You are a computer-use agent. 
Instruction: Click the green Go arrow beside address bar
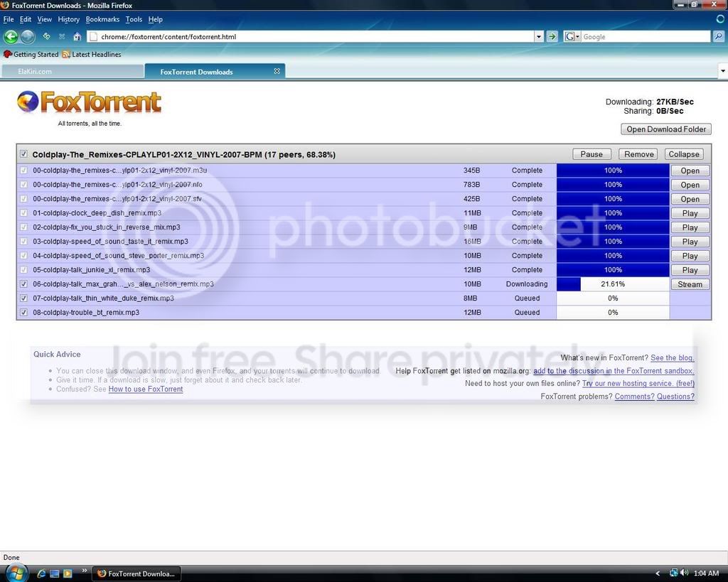(552, 36)
